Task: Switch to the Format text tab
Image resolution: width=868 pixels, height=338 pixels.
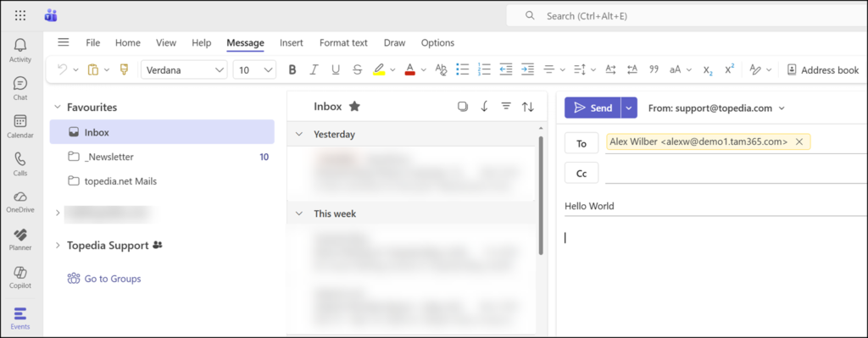Action: point(344,42)
